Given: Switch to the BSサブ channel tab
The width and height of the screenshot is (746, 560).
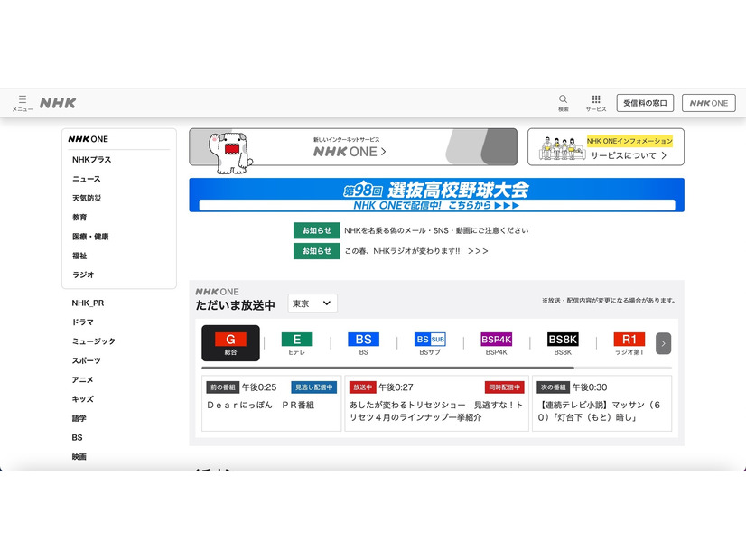Looking at the screenshot, I should pos(430,343).
